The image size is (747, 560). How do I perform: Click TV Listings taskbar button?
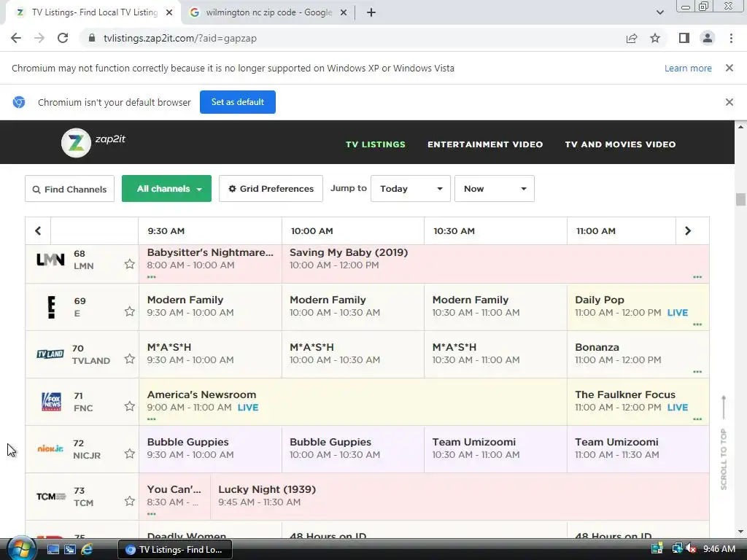pos(175,550)
